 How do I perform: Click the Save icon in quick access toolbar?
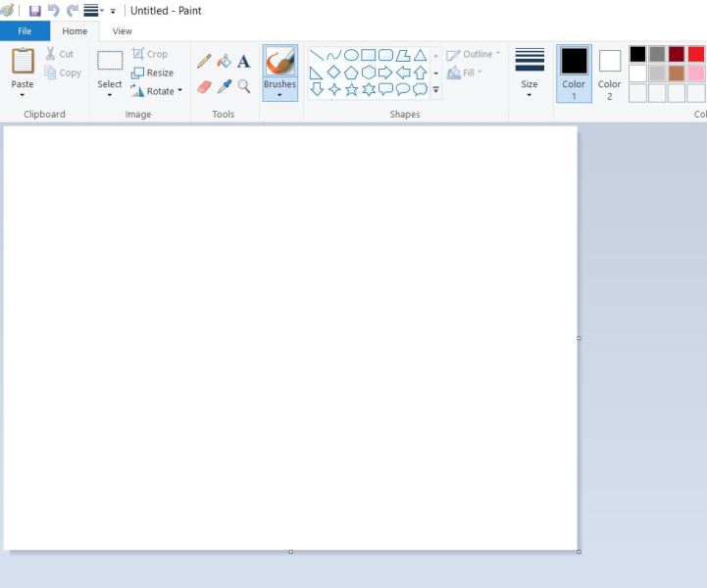pos(34,11)
